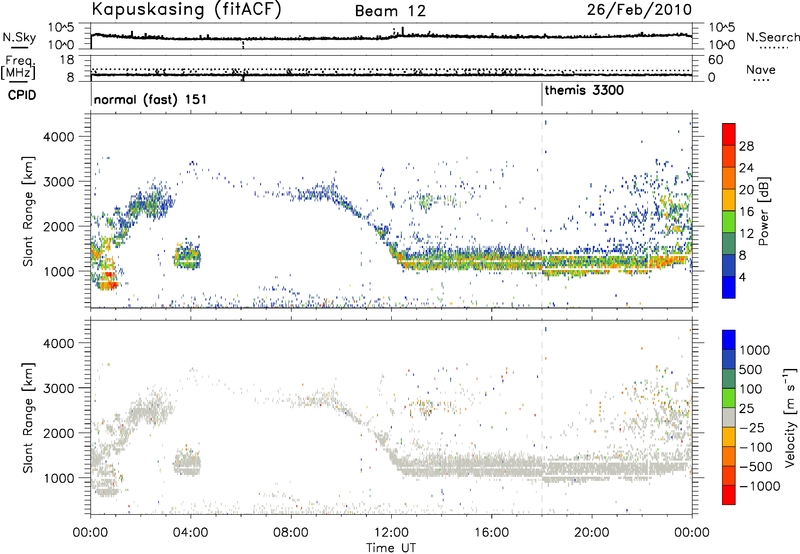Viewport: 800px width, 554px height.
Task: Click the "100" tick on the Velocity scale
Action: click(x=751, y=389)
